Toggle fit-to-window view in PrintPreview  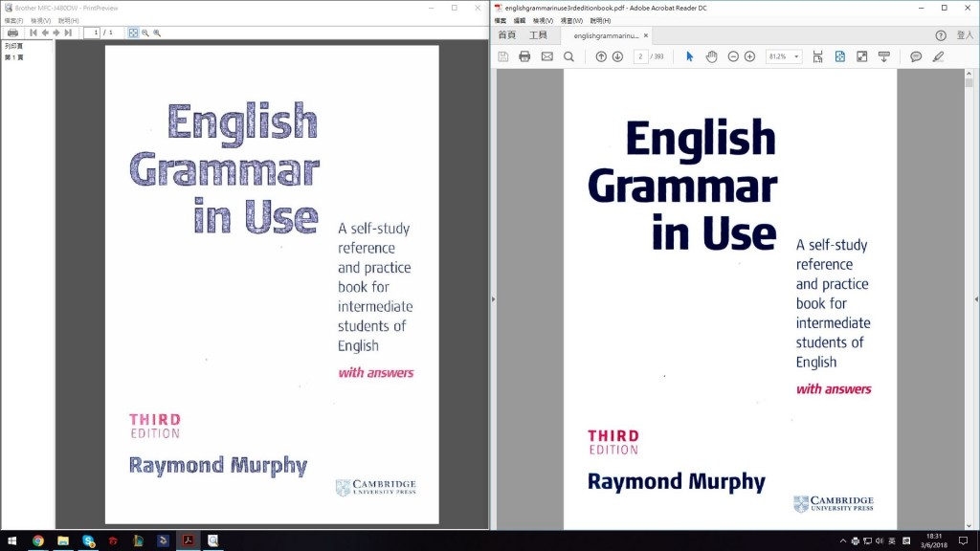(x=133, y=33)
